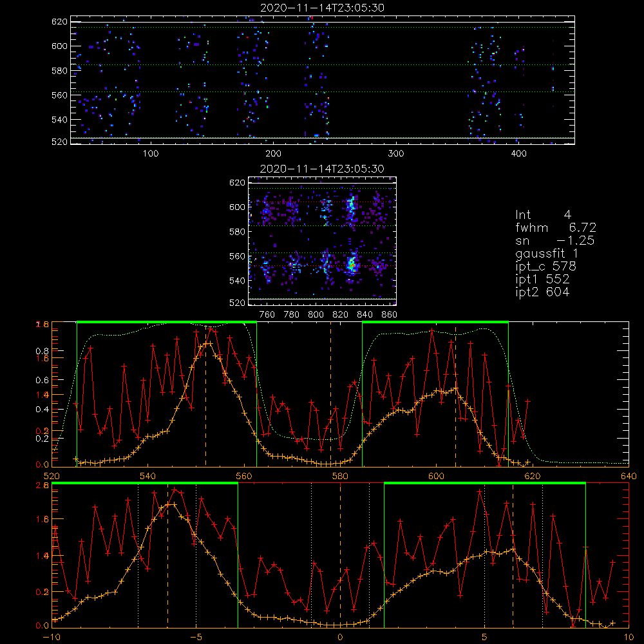
Task: Click the thick green bar at the top right of the bottom plot
Action: (485, 484)
